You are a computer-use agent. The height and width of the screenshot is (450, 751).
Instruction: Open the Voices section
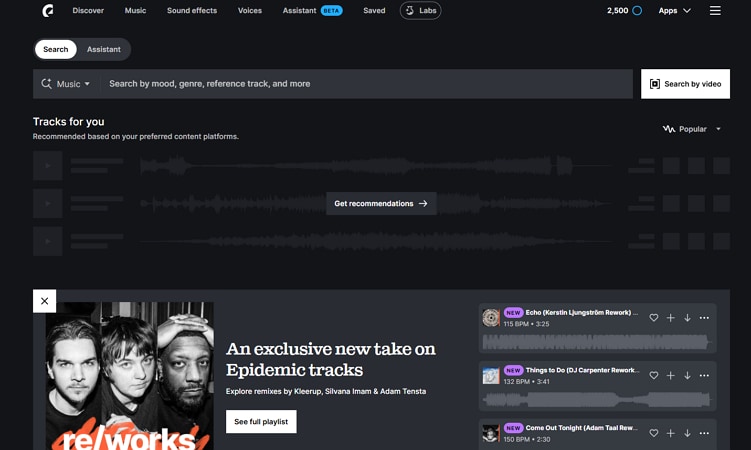pos(250,10)
